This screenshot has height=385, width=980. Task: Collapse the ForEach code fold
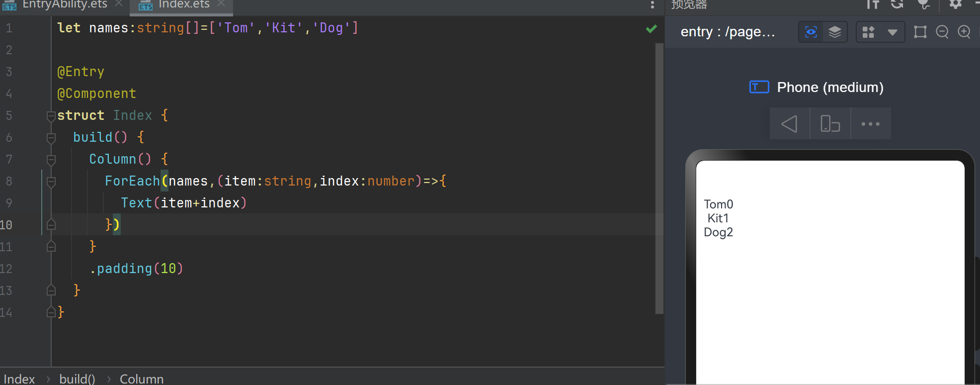pyautogui.click(x=51, y=182)
